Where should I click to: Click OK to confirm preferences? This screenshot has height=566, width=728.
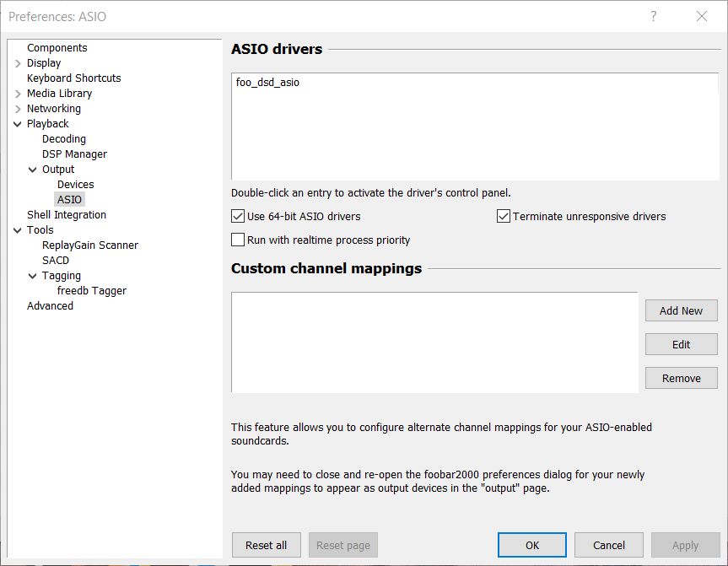point(531,545)
